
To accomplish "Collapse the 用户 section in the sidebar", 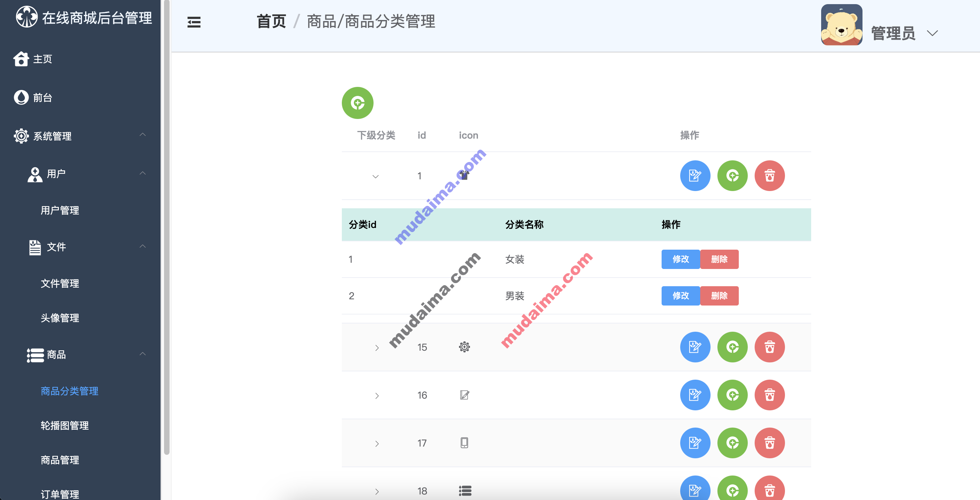I will pyautogui.click(x=143, y=173).
